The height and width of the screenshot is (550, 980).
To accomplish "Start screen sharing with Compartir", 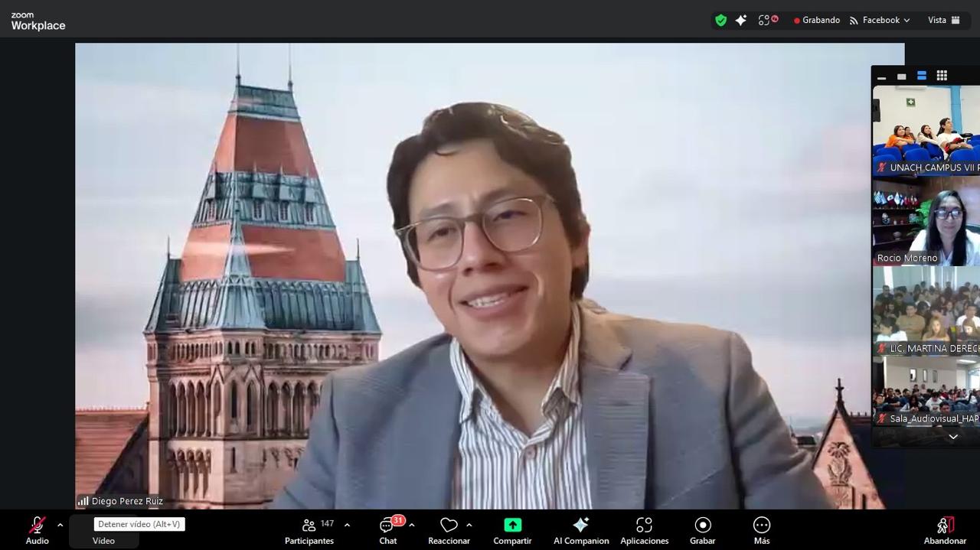I will 512,530.
